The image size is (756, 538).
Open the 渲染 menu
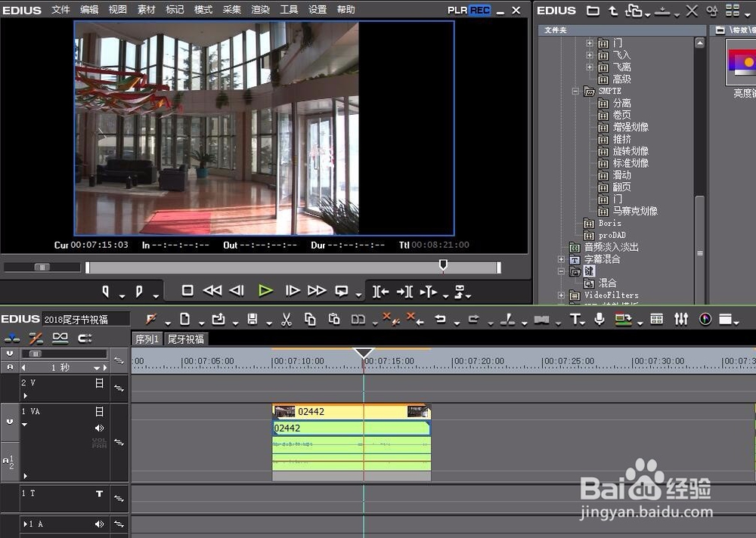260,10
